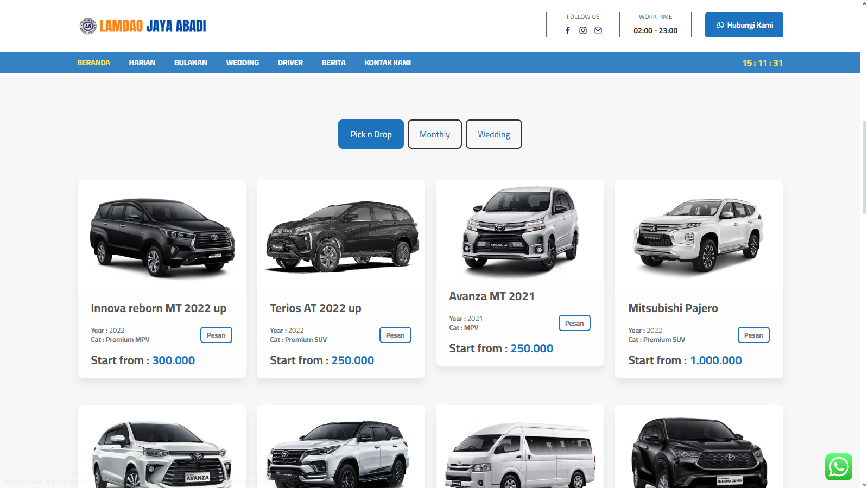Click the Terios AT 2022 up title
Image resolution: width=868 pixels, height=488 pixels.
(x=315, y=308)
